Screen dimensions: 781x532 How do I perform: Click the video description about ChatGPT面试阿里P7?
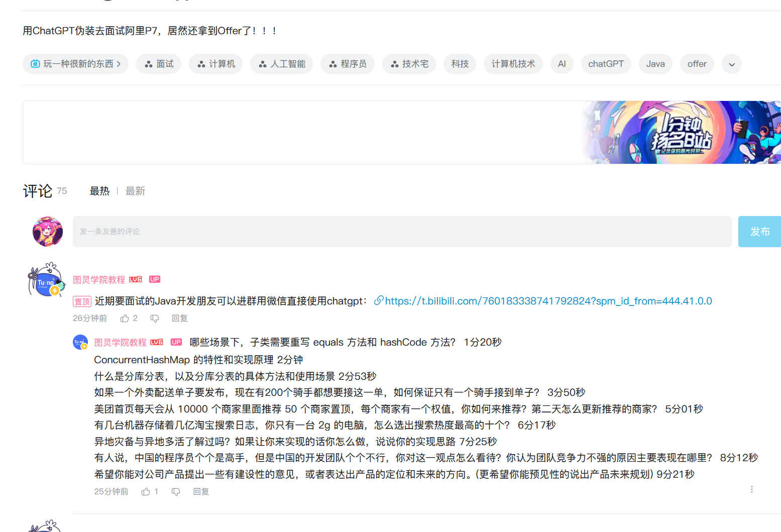click(x=150, y=31)
